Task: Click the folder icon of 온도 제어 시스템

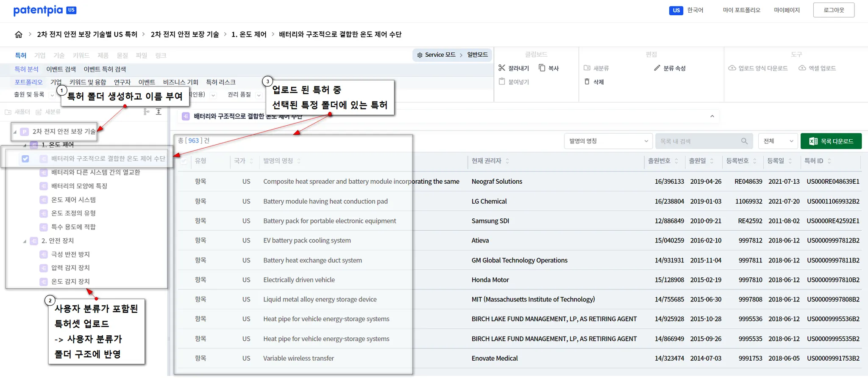Action: pyautogui.click(x=43, y=200)
